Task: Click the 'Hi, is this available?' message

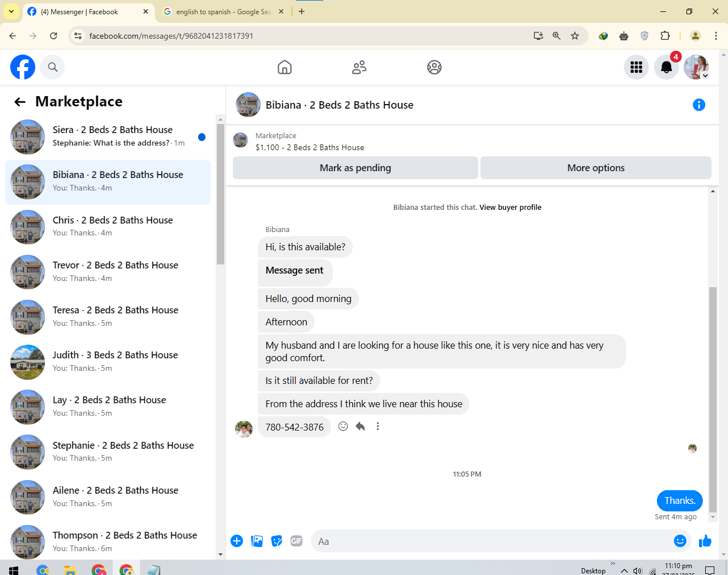Action: (x=305, y=247)
